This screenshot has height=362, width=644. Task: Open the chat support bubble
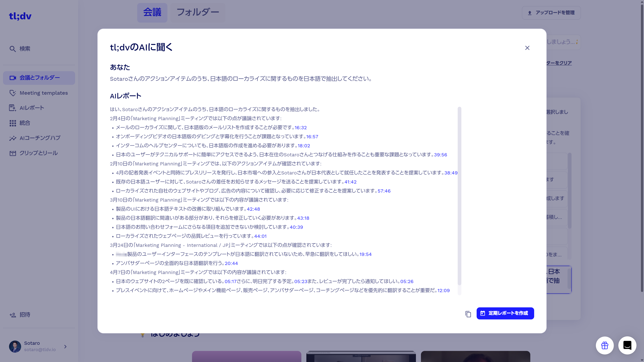627,346
